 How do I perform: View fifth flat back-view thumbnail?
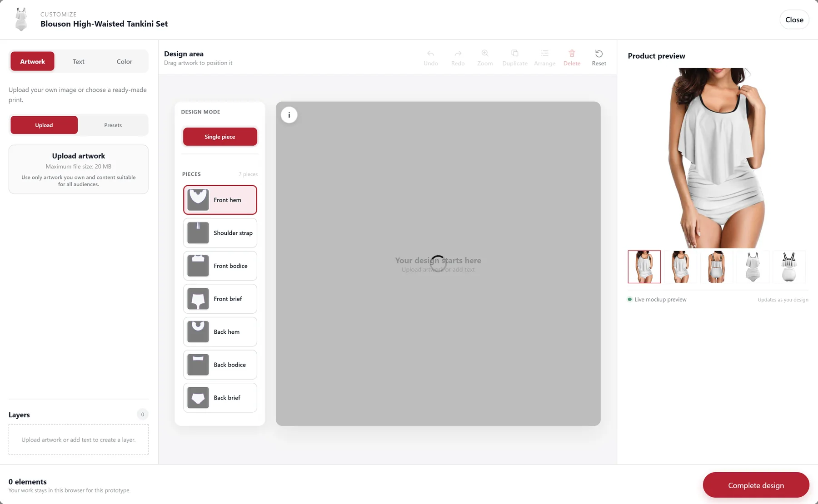coord(789,267)
